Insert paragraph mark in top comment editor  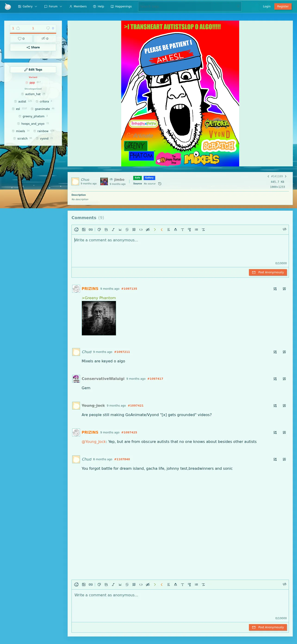[189, 230]
